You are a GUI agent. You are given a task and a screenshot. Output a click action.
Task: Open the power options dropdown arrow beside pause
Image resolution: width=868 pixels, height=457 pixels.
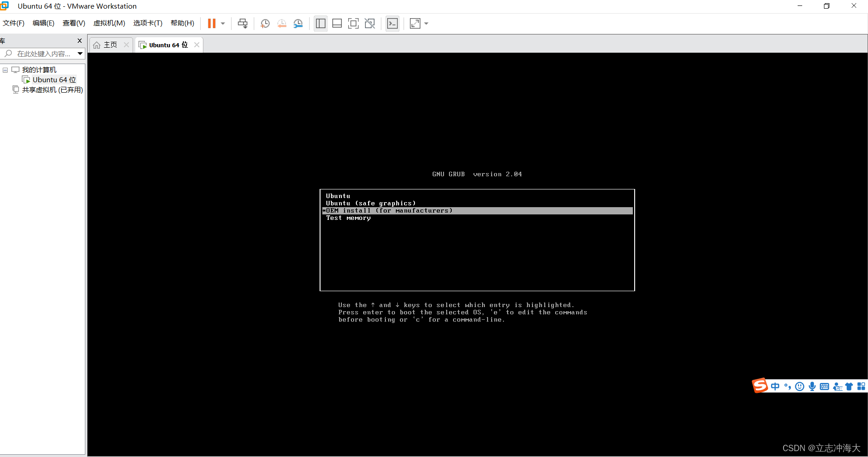(223, 24)
